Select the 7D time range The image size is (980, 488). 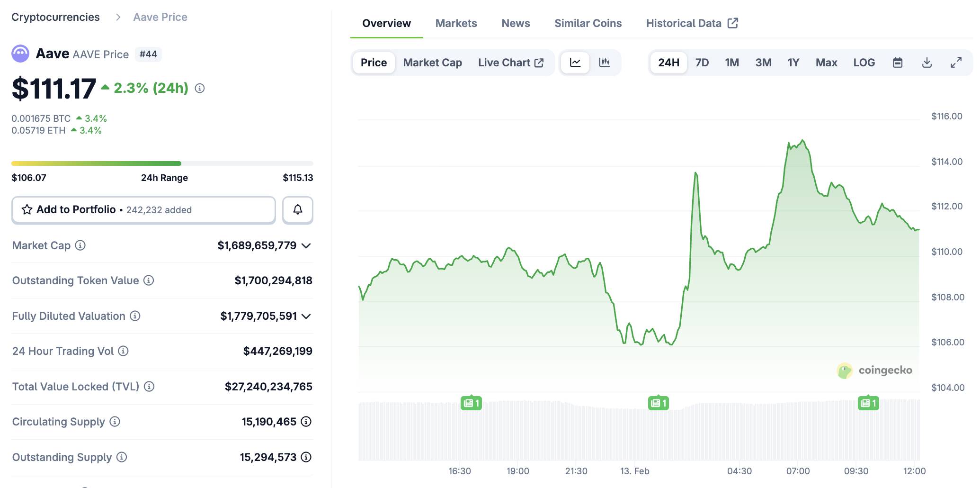pyautogui.click(x=702, y=63)
